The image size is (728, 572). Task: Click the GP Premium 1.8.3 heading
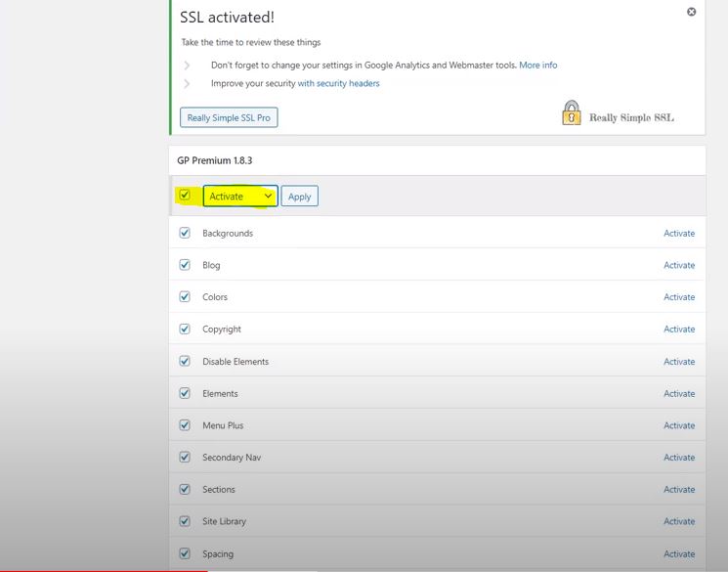click(215, 160)
